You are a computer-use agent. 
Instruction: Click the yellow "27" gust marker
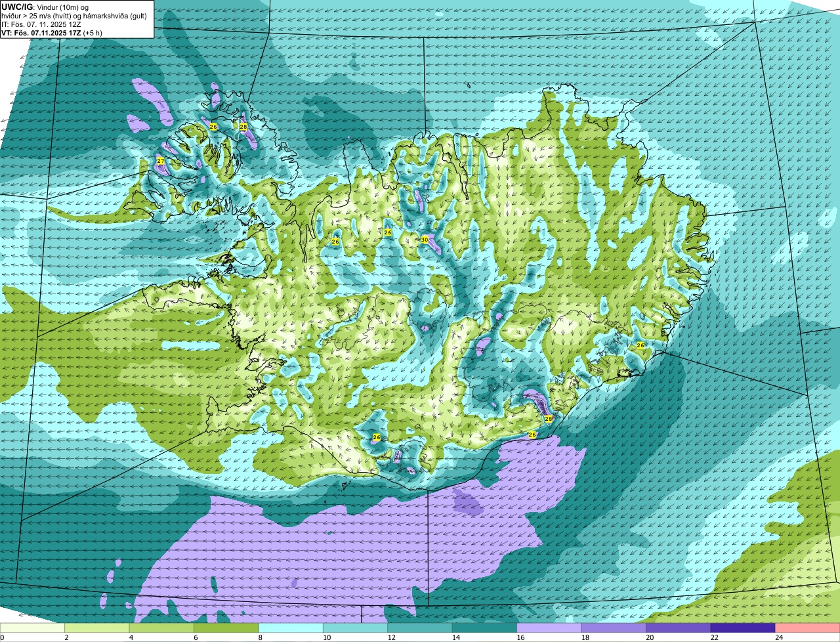tap(161, 160)
